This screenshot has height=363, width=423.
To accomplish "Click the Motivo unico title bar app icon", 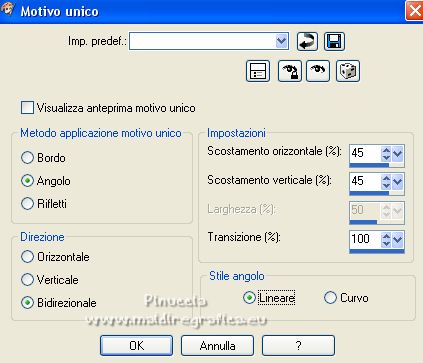I will [x=7, y=9].
